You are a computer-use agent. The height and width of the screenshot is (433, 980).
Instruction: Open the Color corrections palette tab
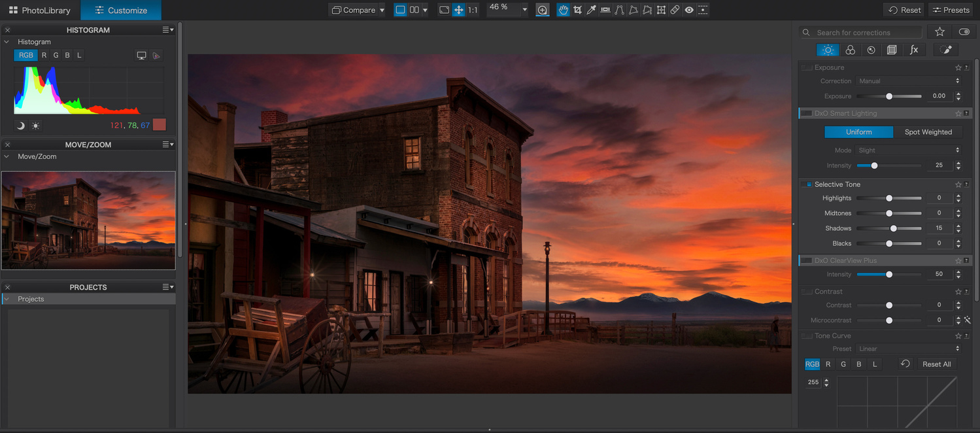pos(850,50)
